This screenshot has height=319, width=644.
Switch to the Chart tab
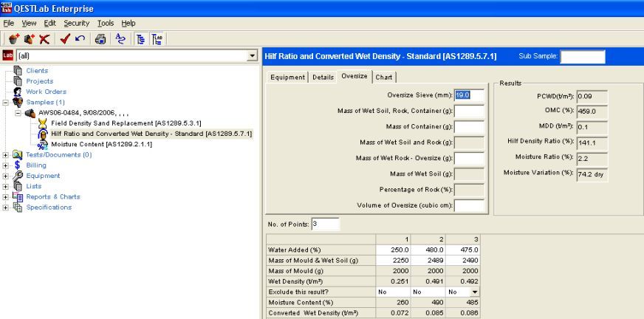[x=384, y=77]
